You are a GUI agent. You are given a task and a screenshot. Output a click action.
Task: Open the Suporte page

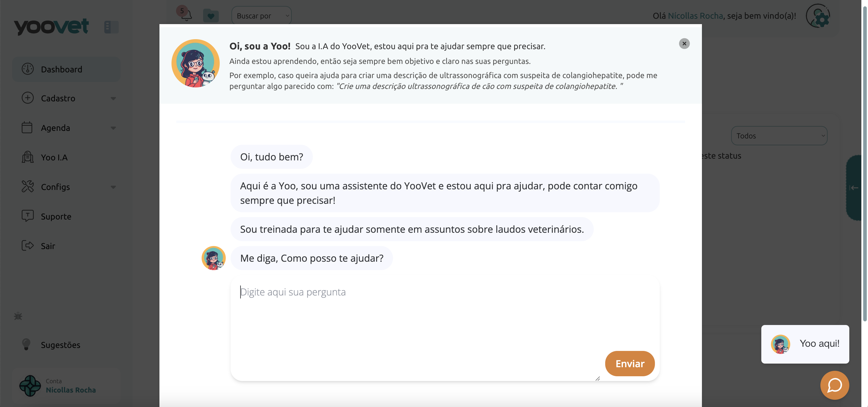point(56,216)
